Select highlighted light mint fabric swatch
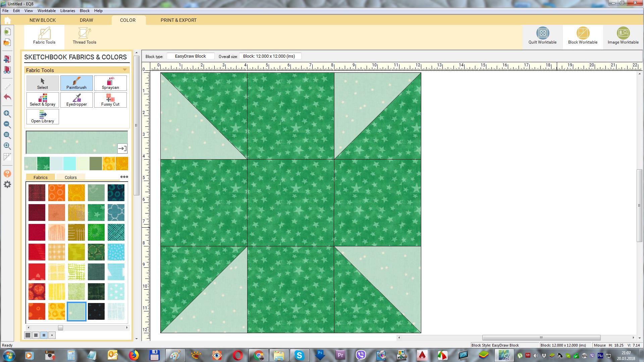Screen dimensions: 644x362 [x=76, y=311]
